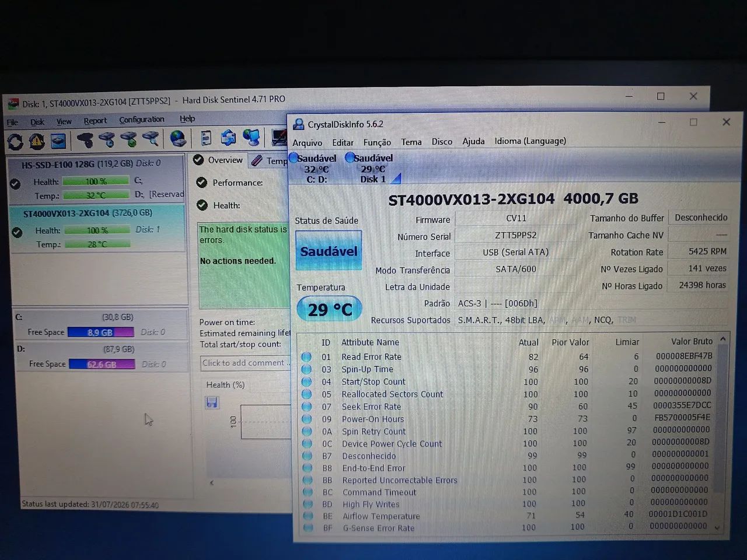Image resolution: width=747 pixels, height=560 pixels.
Task: Click the refresh icon in Hard Disk Sentinel toolbar
Action: [15, 141]
